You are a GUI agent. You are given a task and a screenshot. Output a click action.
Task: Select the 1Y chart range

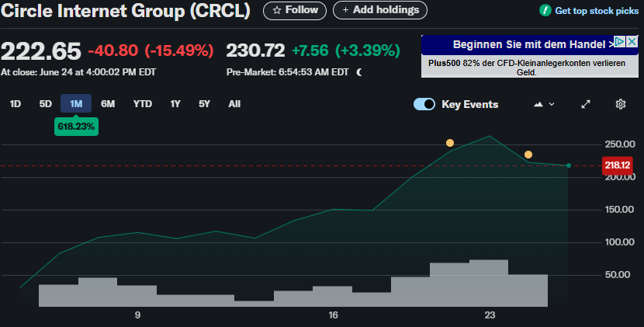(x=175, y=103)
